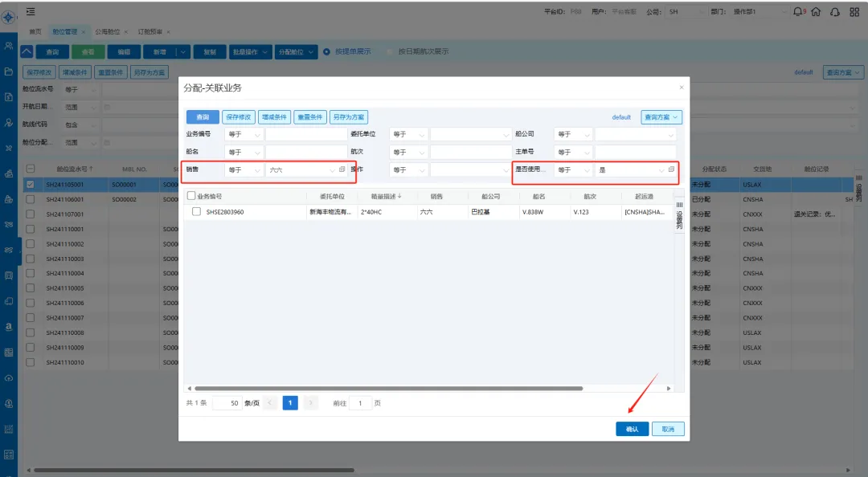Check the SHSE2803960 row checkbox
This screenshot has width=868, height=477.
pos(196,212)
